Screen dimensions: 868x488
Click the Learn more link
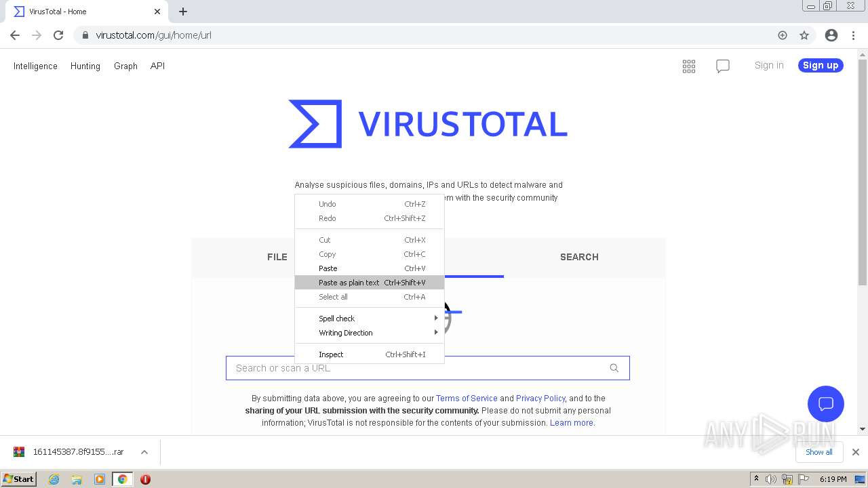tap(572, 423)
